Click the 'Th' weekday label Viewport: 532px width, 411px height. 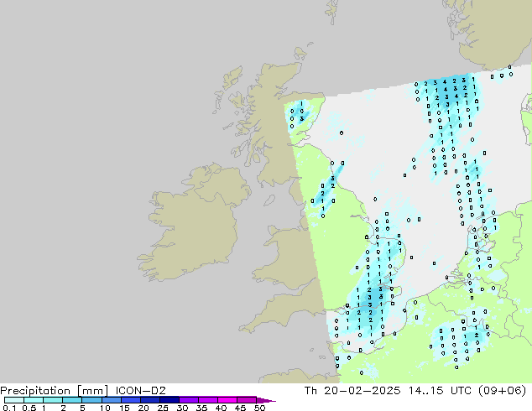pos(310,391)
